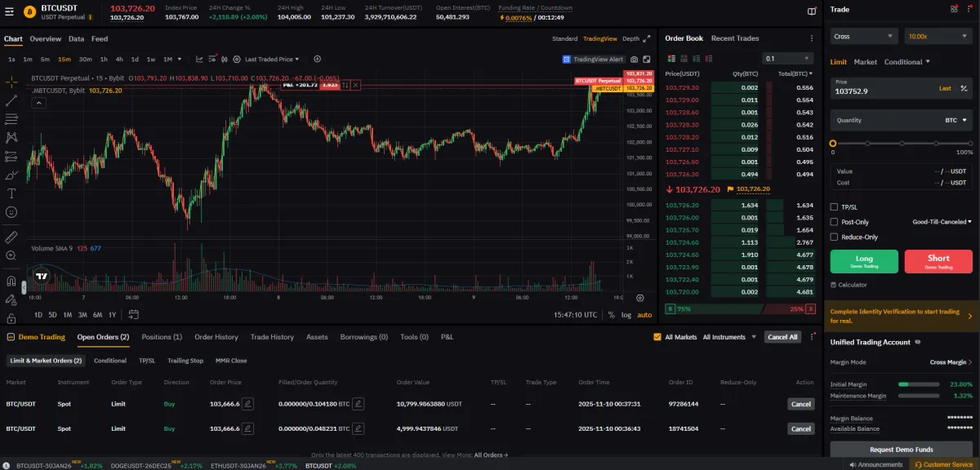Toggle stay-in-drawing-mode pencil lock
Viewport: 980px width, 470px height.
(11, 299)
